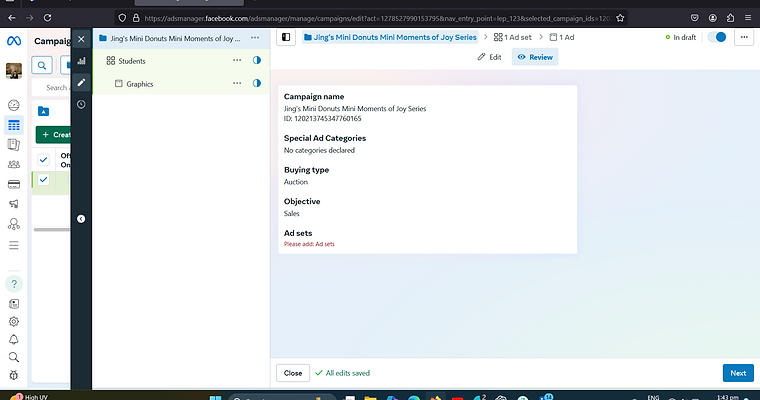Click the green Create button
760x400 pixels.
(x=53, y=134)
